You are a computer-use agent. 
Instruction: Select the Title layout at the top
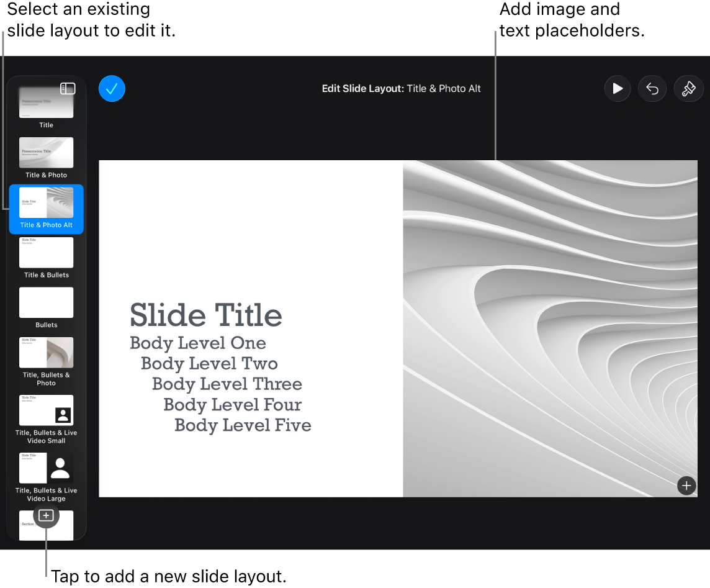pos(46,101)
